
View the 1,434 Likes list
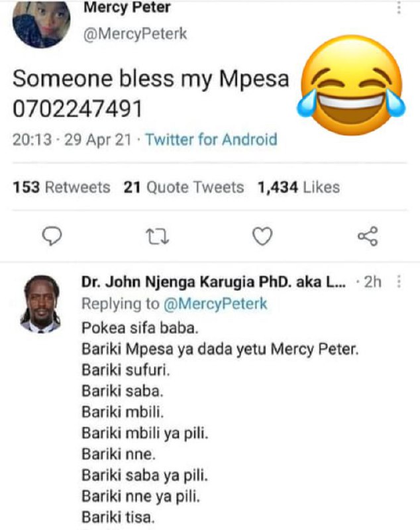tap(299, 187)
